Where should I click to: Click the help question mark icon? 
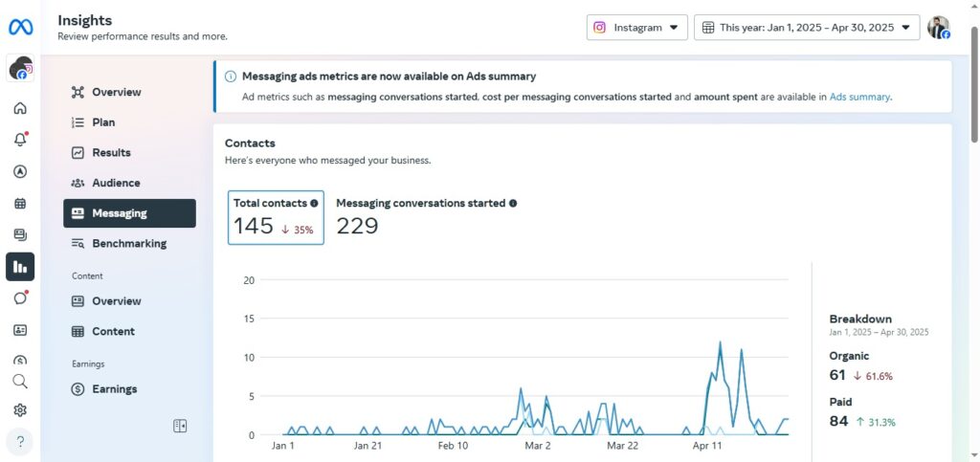click(x=20, y=442)
